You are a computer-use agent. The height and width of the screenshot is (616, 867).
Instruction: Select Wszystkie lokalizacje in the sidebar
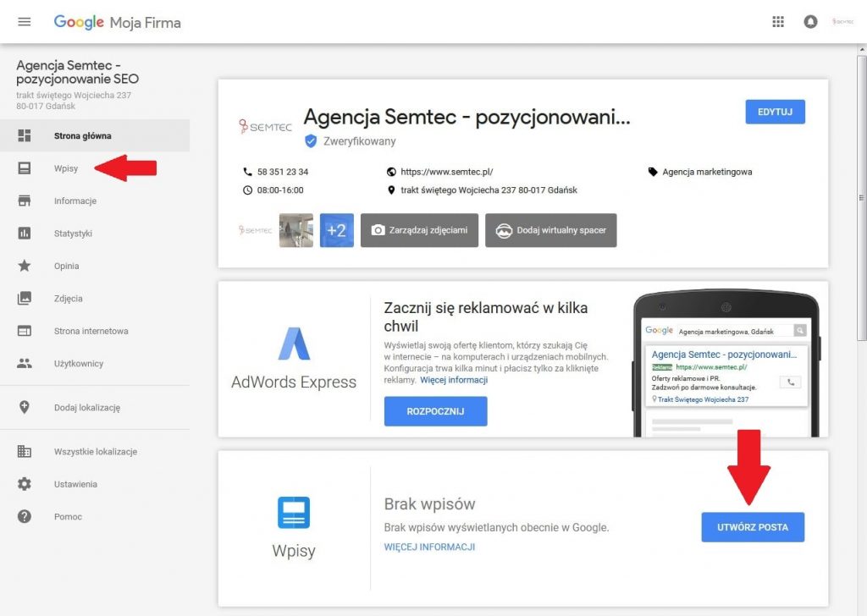pos(95,451)
